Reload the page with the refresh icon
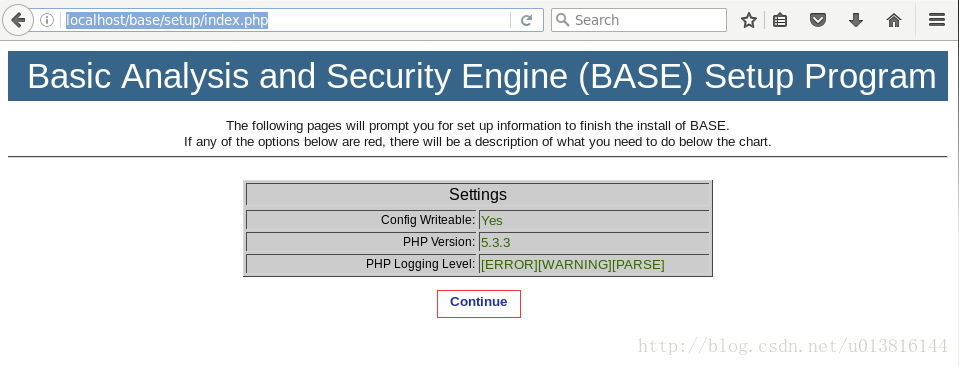This screenshot has height=366, width=959. (526, 20)
